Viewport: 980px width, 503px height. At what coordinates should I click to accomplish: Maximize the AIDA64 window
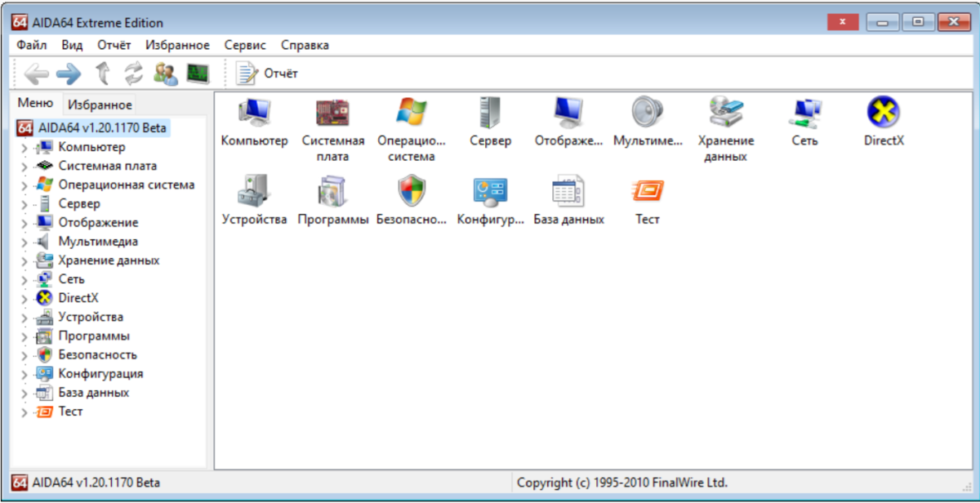(917, 21)
